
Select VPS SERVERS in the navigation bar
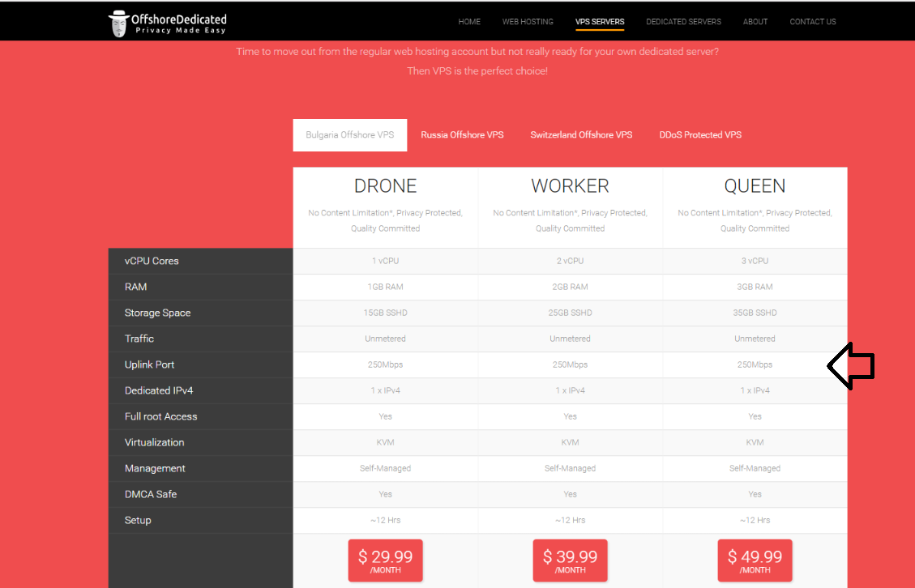click(600, 22)
